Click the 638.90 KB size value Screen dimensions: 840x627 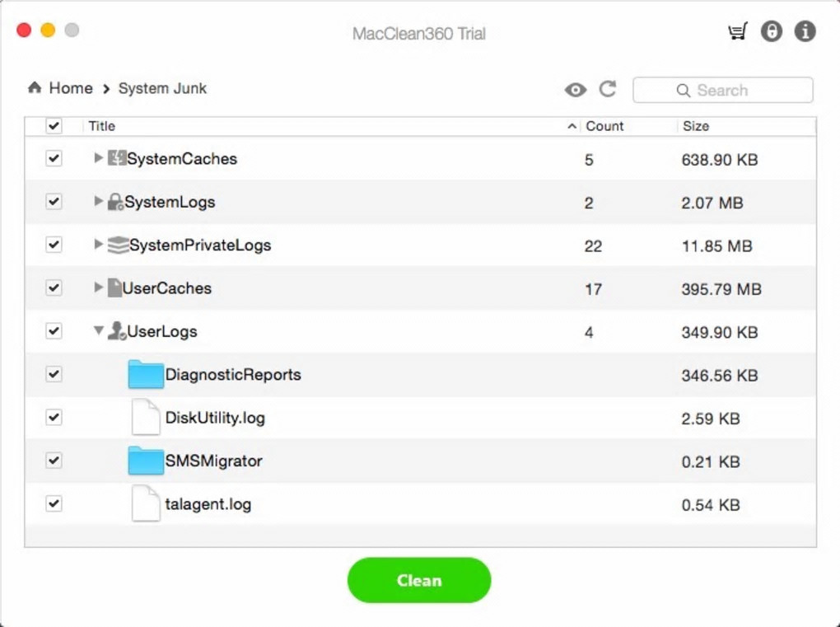click(x=720, y=160)
